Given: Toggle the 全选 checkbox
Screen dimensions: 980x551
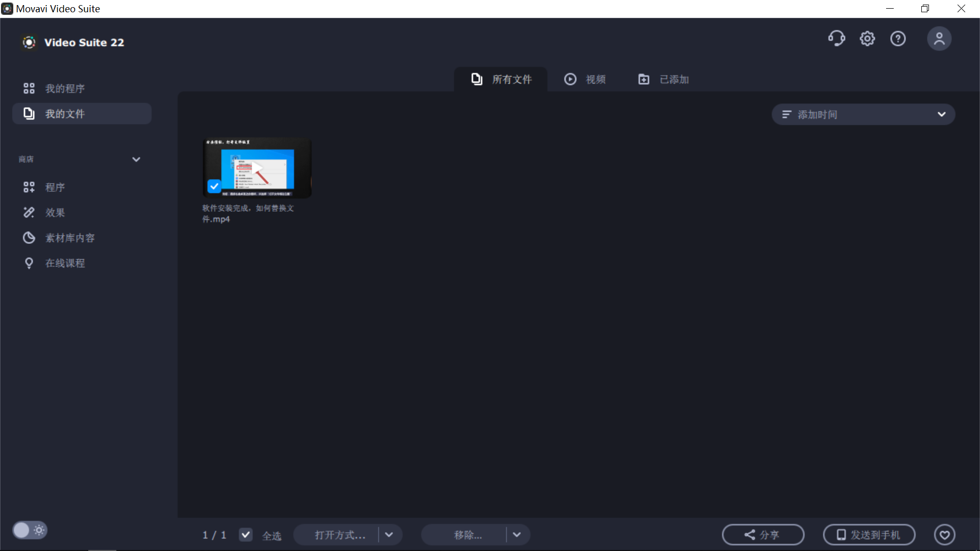Looking at the screenshot, I should click(246, 535).
